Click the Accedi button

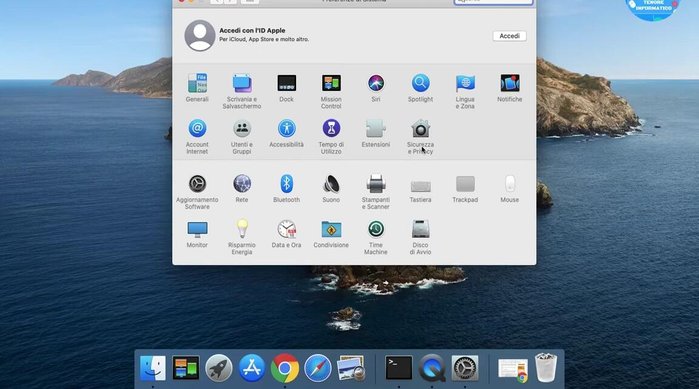point(510,36)
